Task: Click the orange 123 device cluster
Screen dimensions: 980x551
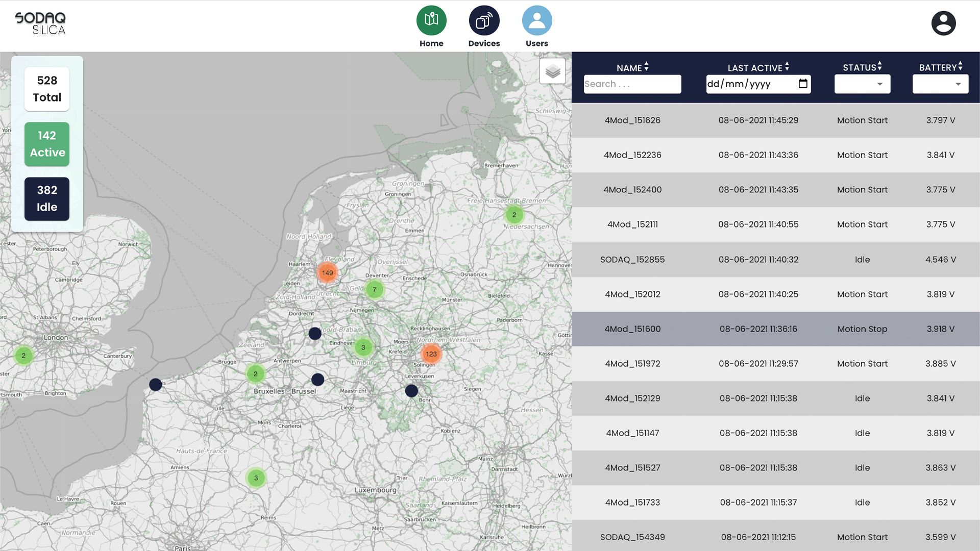Action: coord(431,354)
